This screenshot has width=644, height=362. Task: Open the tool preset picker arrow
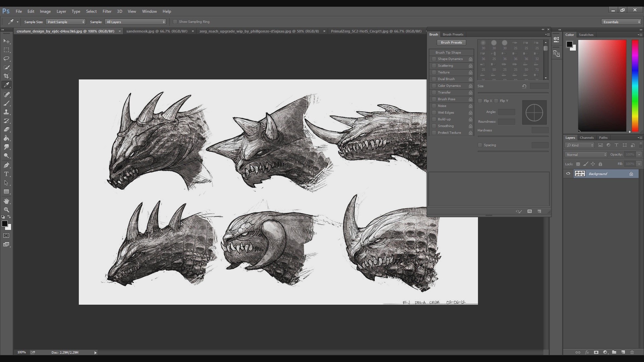click(17, 22)
